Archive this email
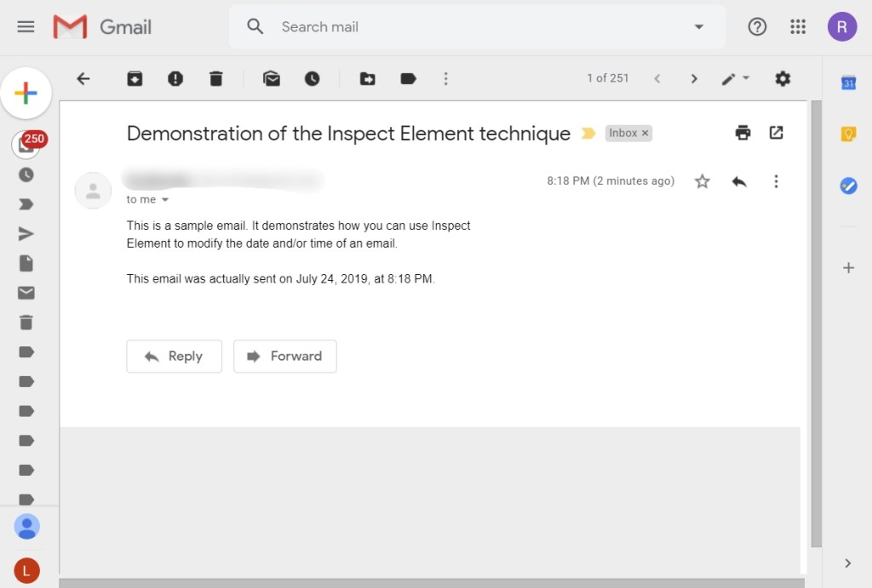This screenshot has height=588, width=872. coord(135,78)
